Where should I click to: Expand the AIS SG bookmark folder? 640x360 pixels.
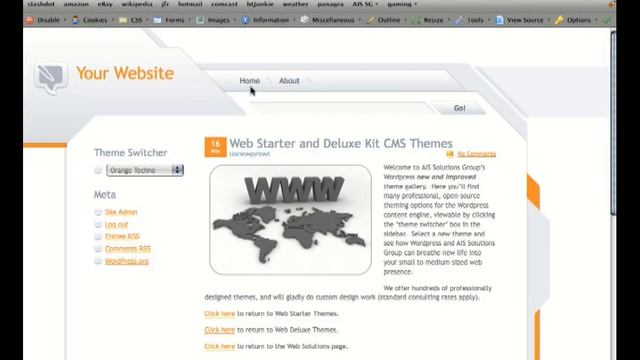coord(365,4)
